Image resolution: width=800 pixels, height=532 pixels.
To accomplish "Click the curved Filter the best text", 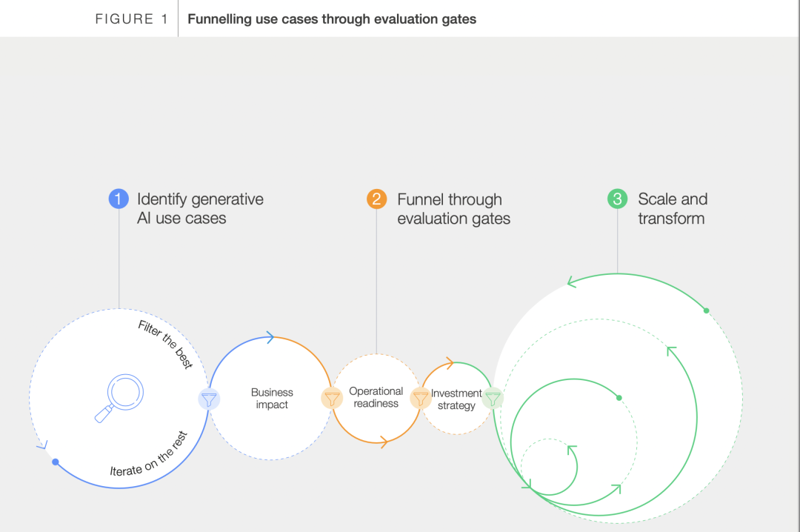I will click(x=166, y=344).
